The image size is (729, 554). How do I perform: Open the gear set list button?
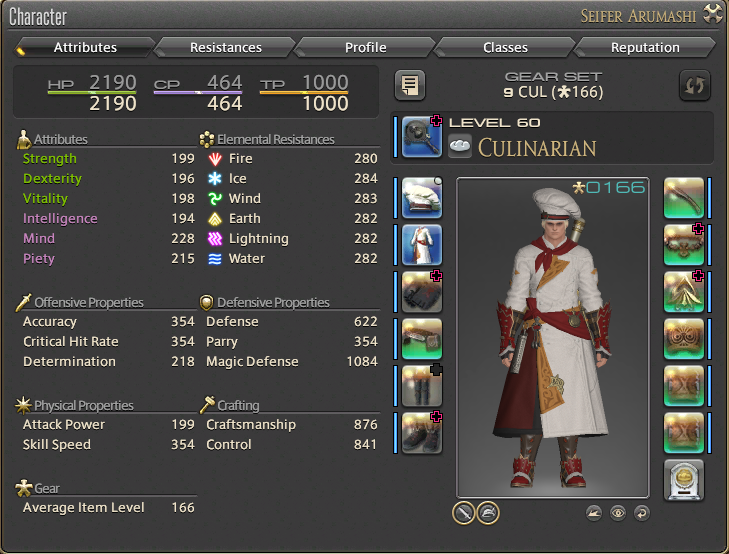pyautogui.click(x=410, y=85)
